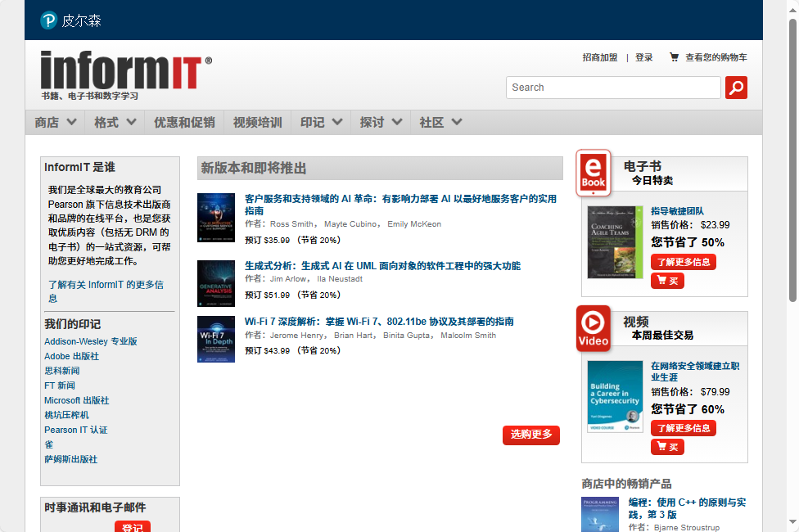Click the price text 预订 $43.99

[x=268, y=350]
